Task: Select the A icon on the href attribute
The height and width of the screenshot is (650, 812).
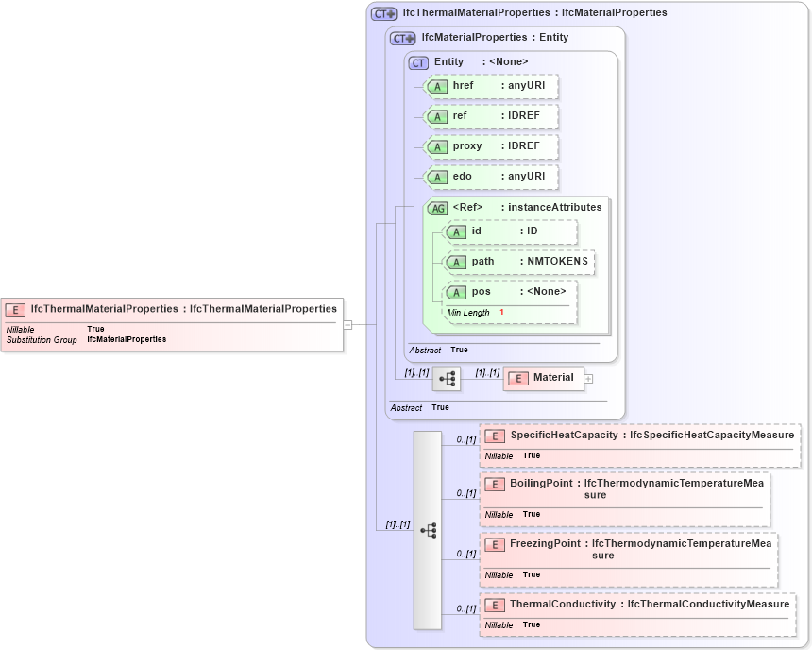Action: [437, 86]
